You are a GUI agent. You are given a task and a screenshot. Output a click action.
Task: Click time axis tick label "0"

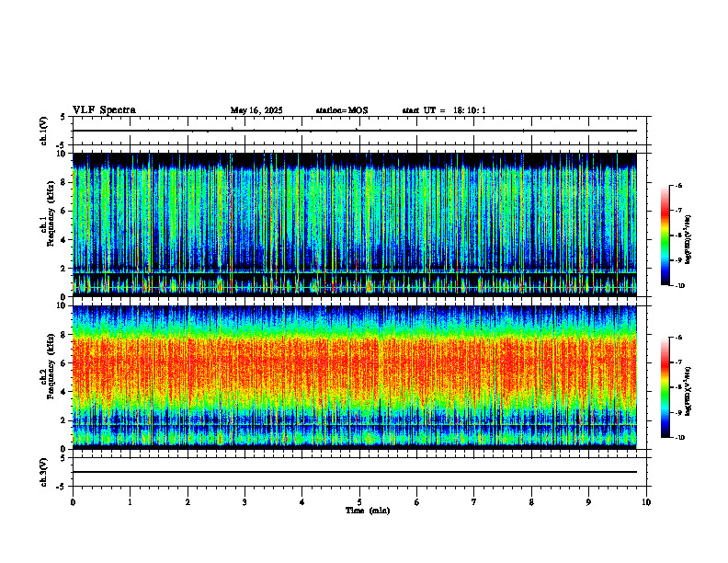[73, 502]
